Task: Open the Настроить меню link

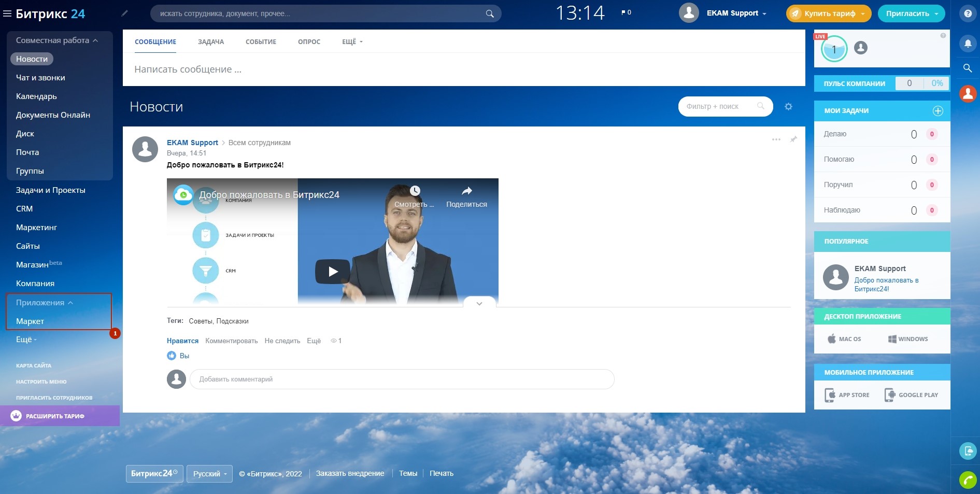Action: pyautogui.click(x=41, y=382)
